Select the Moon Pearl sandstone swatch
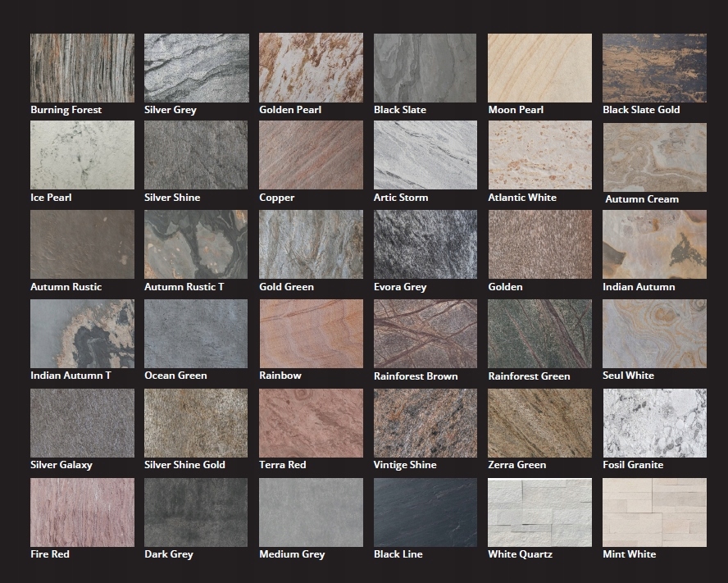728x583 pixels. (x=539, y=68)
